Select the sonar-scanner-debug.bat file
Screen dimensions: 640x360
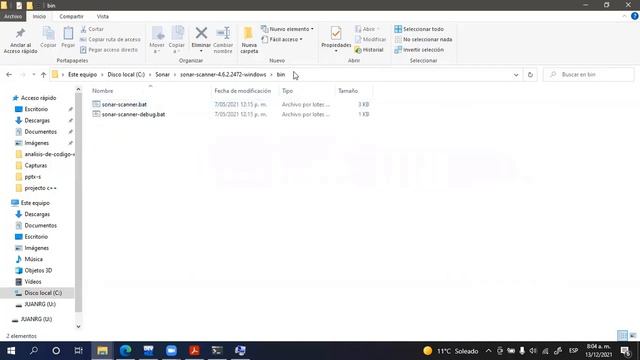click(133, 115)
